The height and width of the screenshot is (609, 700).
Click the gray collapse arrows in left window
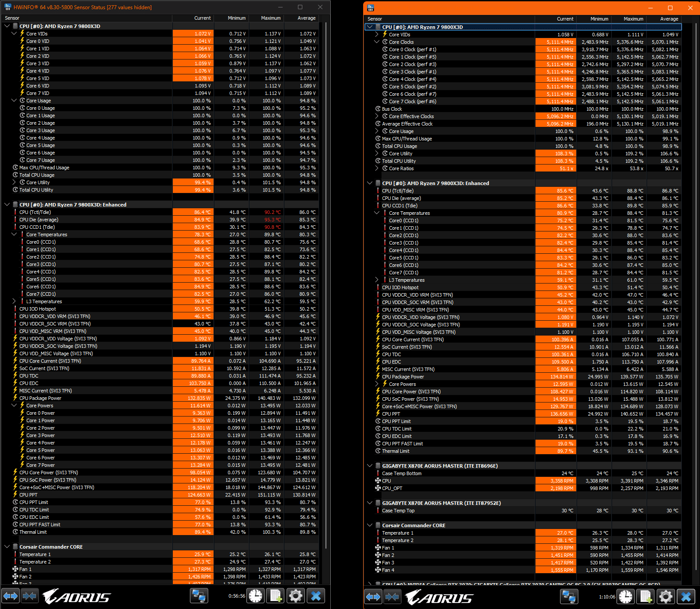point(29,596)
